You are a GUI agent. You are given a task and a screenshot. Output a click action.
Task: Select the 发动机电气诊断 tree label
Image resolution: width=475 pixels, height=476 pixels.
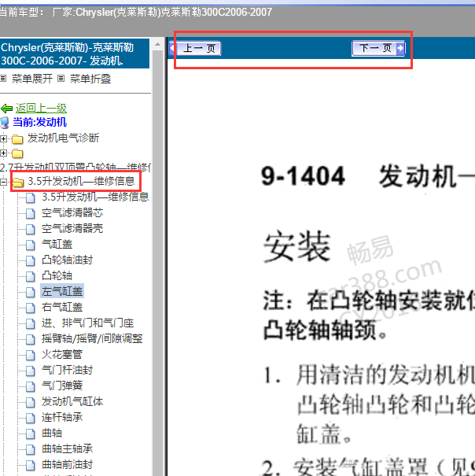(64, 138)
